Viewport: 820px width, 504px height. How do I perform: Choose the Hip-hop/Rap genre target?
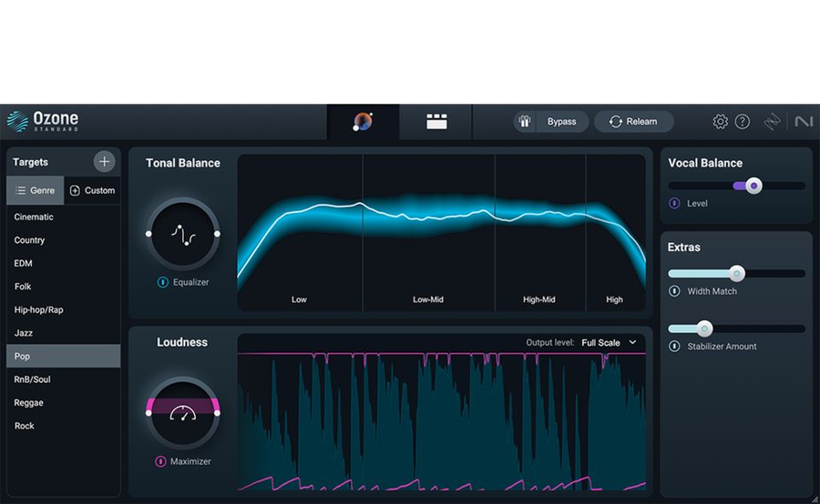(x=38, y=310)
